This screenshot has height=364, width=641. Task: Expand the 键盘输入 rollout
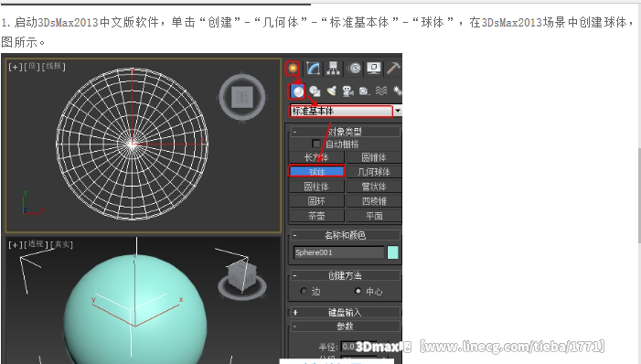pos(345,313)
